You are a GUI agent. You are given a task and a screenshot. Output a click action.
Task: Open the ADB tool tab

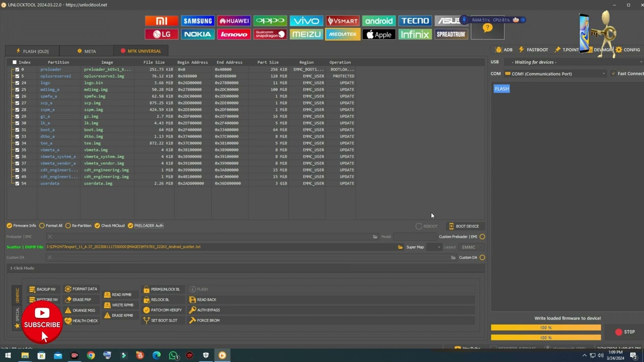coord(504,50)
